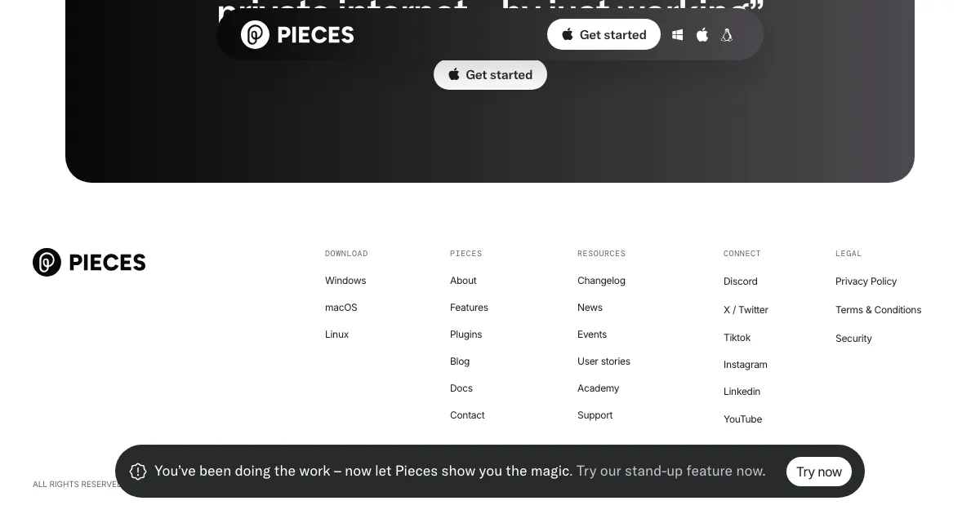Open the Terms & Conditions link
This screenshot has width=980, height=514.
point(878,310)
